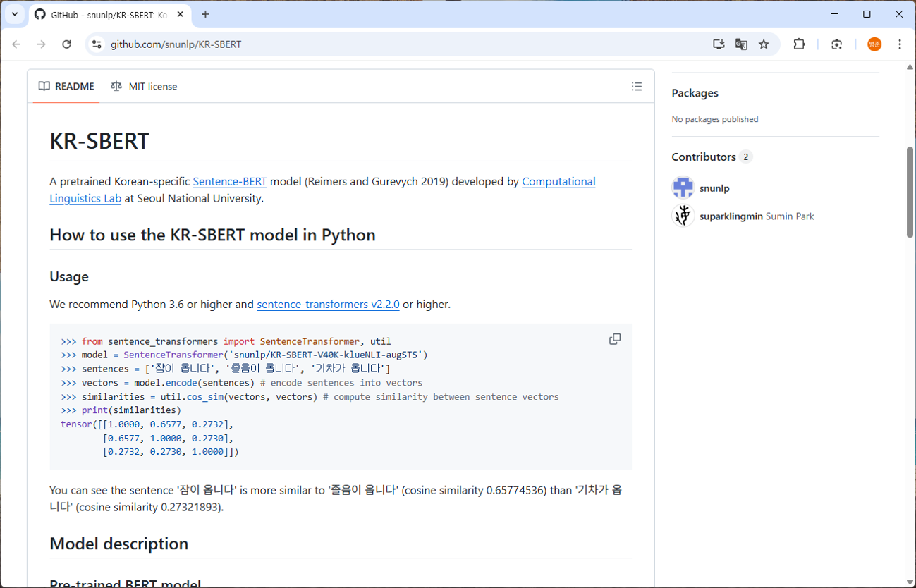Open the suparklingmin Sumin Park profile link
Viewport: 916px width, 588px height.
[757, 216]
